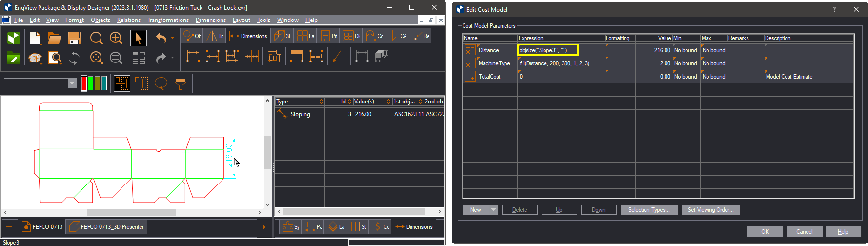Switch to the FEFCO 0713 drawing tab
The height and width of the screenshot is (246, 868).
[42, 227]
